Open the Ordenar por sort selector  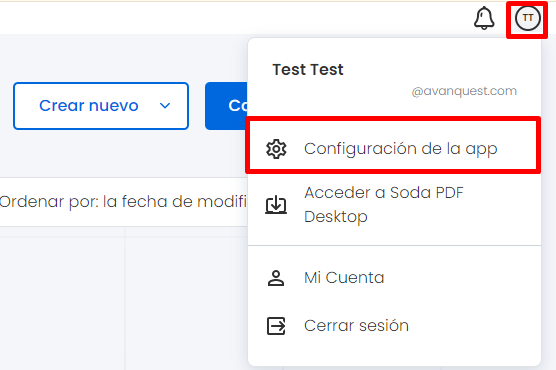(x=124, y=202)
